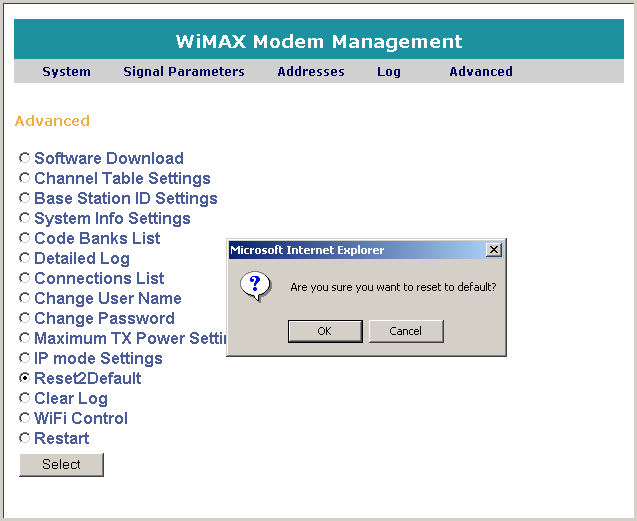Image resolution: width=637 pixels, height=521 pixels.
Task: Cancel the reset to default dialog
Action: (405, 331)
